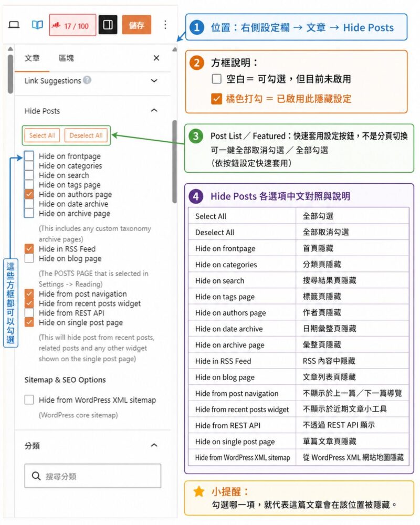420x525 pixels.
Task: Collapse the 分類 section chevron
Action: point(154,445)
